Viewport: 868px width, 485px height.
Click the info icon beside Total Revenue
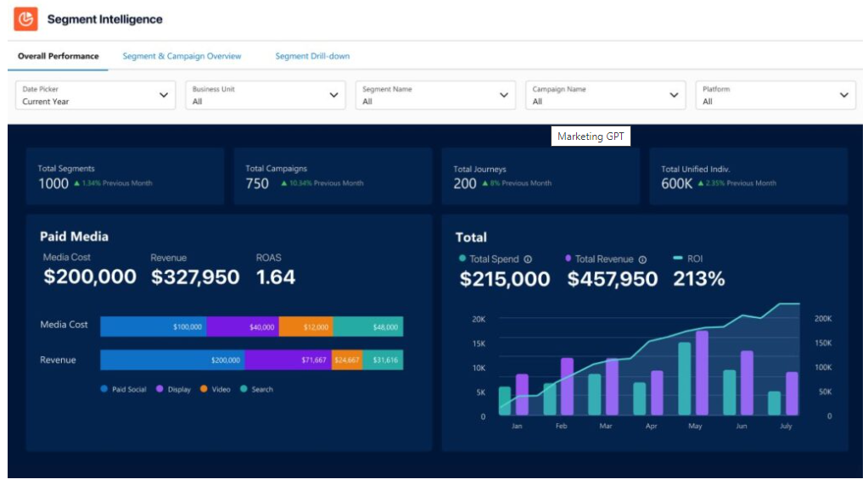pos(642,259)
